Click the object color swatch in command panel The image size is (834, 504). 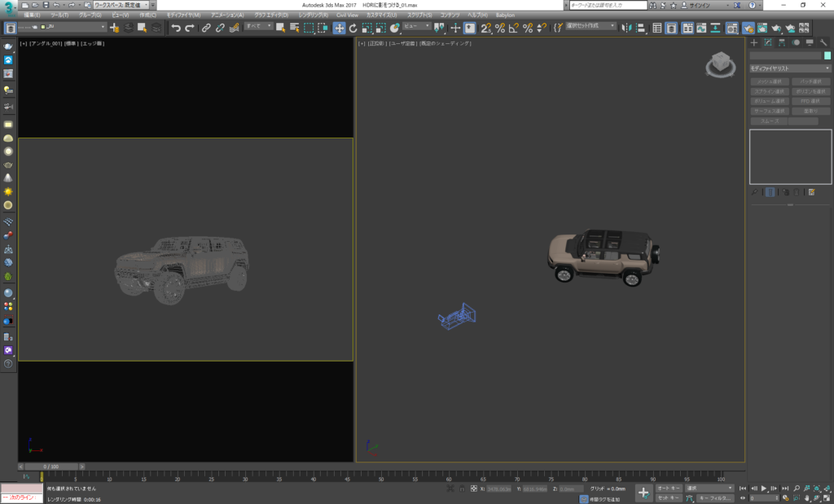pyautogui.click(x=827, y=55)
